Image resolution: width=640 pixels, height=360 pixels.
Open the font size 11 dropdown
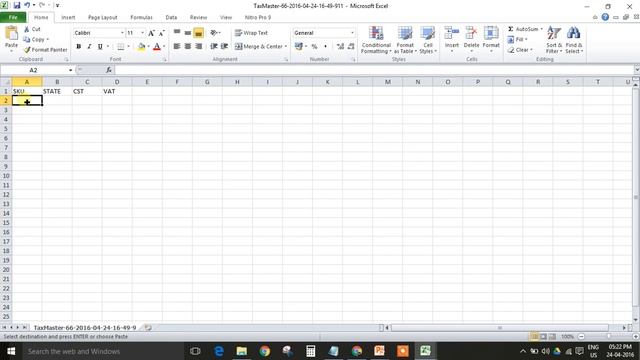point(142,33)
